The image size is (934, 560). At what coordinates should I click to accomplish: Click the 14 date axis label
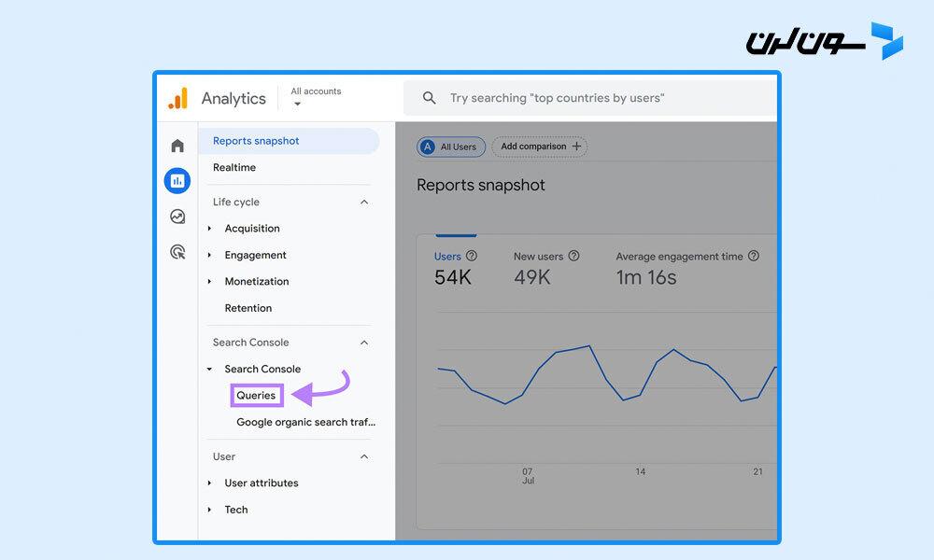pos(641,472)
